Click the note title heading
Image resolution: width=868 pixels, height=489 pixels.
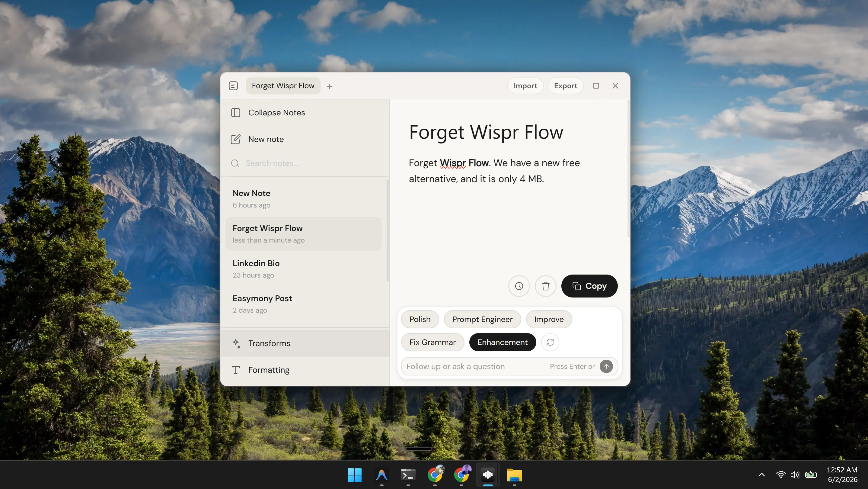click(486, 132)
